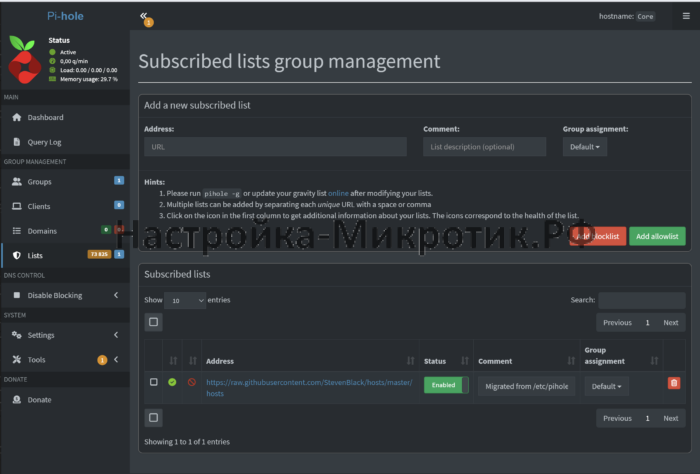Open the Query Log page
700x474 pixels.
44,142
